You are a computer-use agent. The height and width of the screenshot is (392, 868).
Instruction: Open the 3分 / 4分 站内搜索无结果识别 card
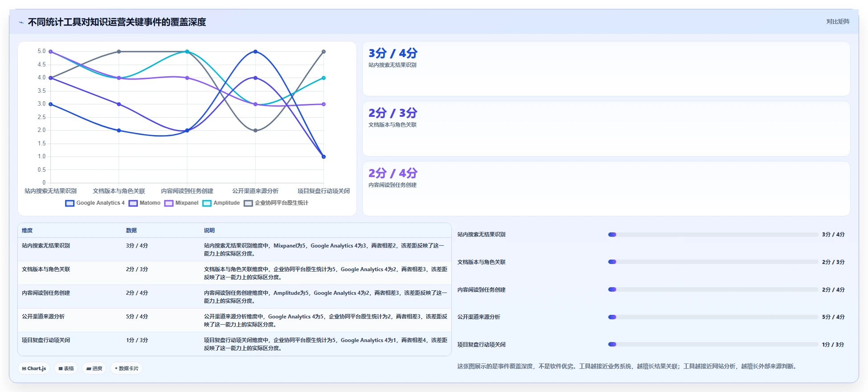pos(606,69)
